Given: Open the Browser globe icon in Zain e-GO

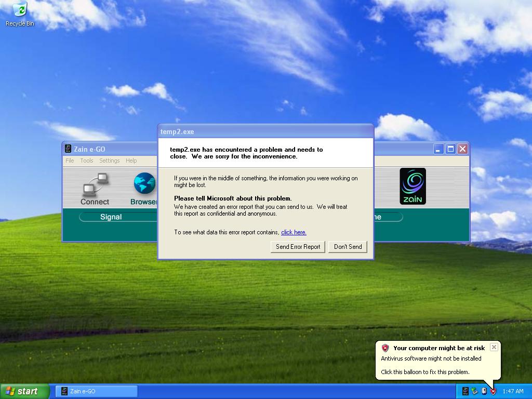Looking at the screenshot, I should point(145,183).
